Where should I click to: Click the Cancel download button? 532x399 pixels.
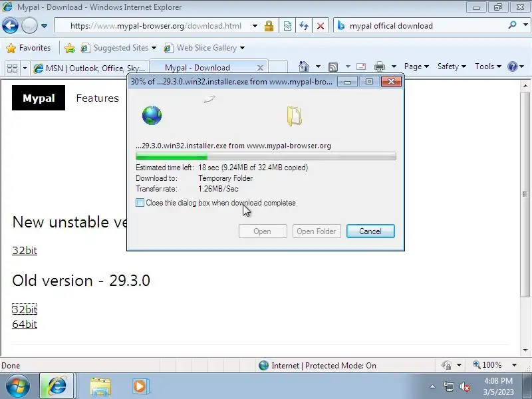coord(370,231)
